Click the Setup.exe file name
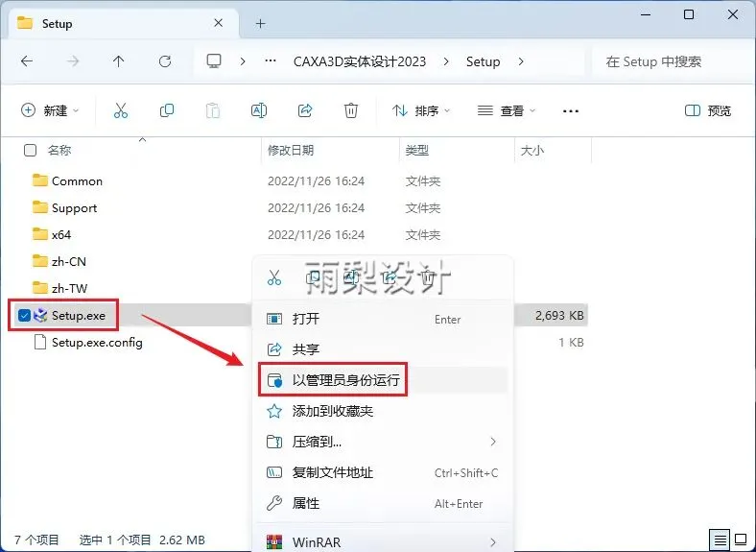 (79, 316)
